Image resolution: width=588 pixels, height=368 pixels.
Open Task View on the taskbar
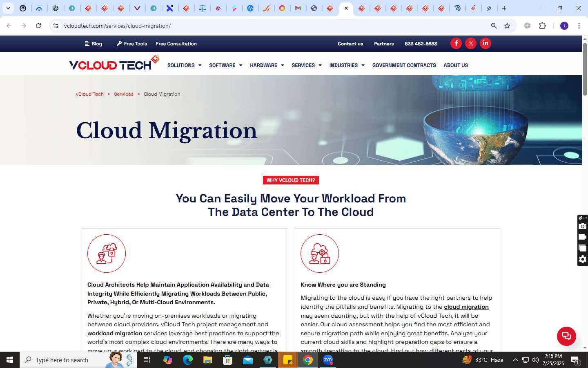(x=147, y=360)
